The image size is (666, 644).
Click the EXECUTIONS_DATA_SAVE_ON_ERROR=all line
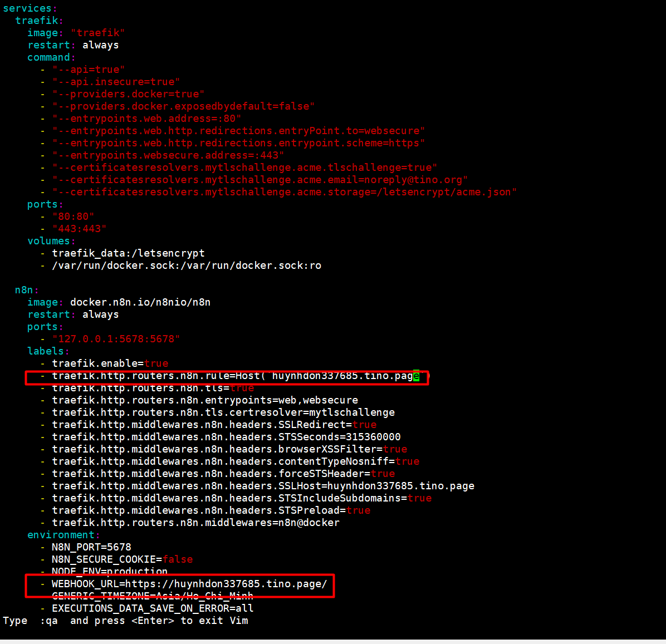[x=153, y=608]
